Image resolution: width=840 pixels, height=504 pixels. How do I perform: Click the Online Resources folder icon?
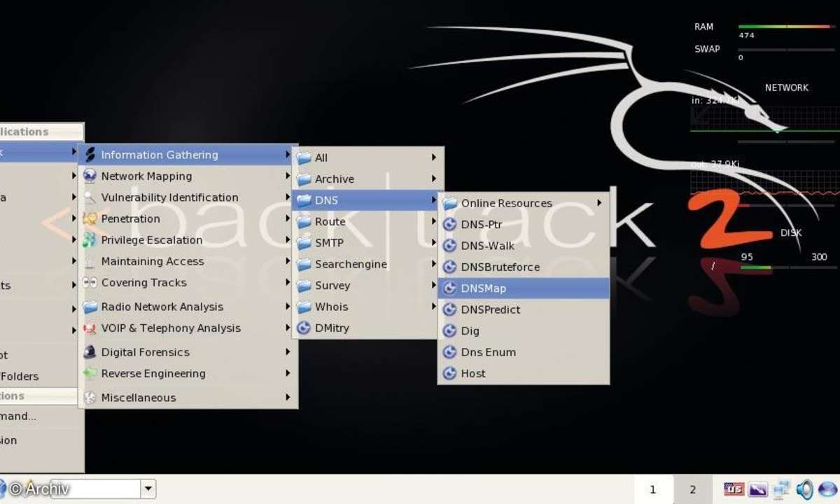(x=449, y=204)
